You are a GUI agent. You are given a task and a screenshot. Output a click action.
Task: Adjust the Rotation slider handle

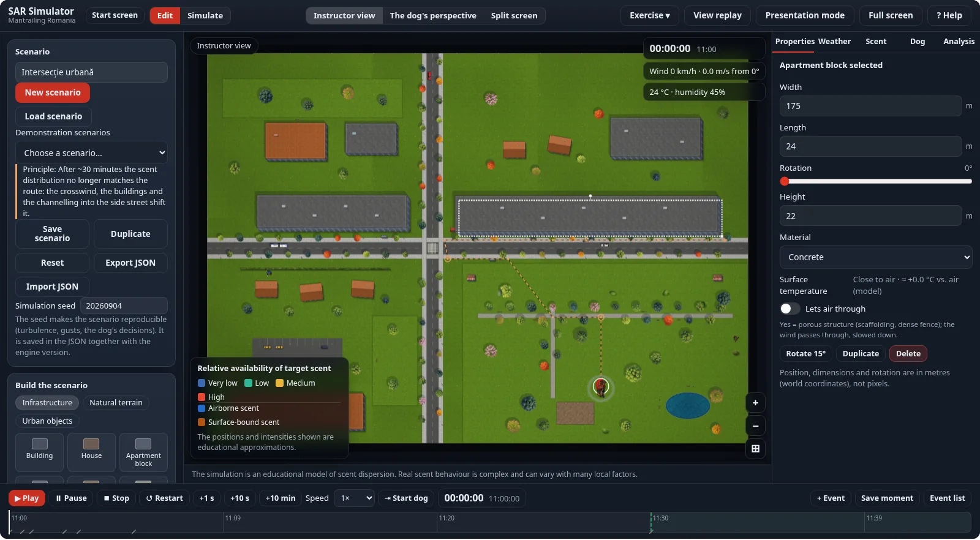click(785, 181)
